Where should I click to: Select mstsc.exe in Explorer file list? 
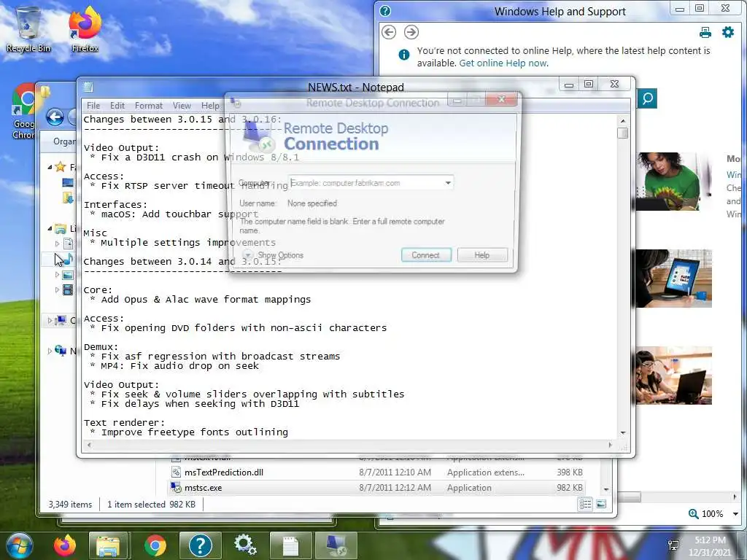coord(376,488)
